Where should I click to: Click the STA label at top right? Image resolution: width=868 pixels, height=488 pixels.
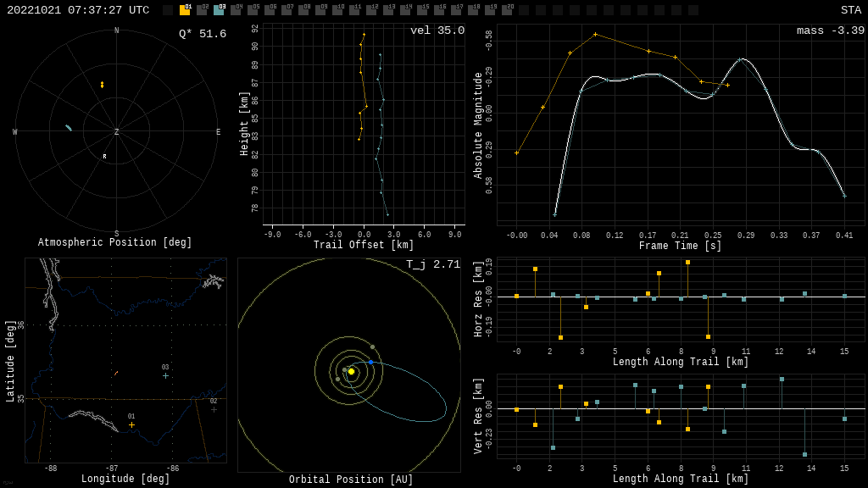(850, 10)
